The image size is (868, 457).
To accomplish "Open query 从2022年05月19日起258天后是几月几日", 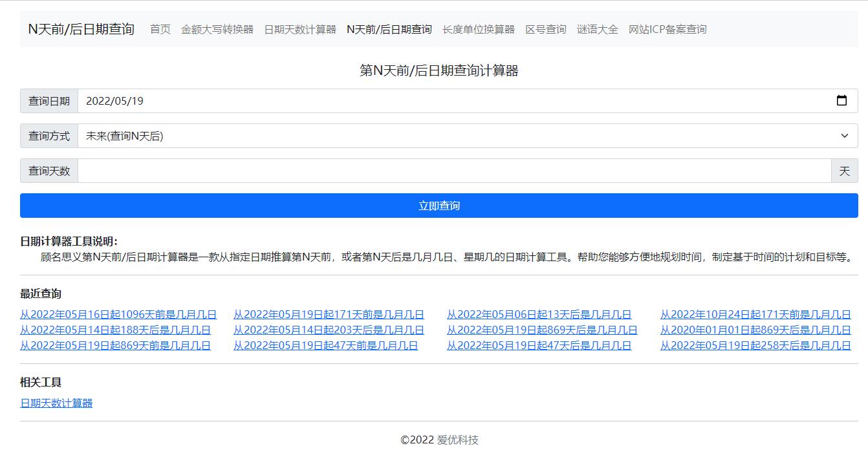I will tap(755, 346).
